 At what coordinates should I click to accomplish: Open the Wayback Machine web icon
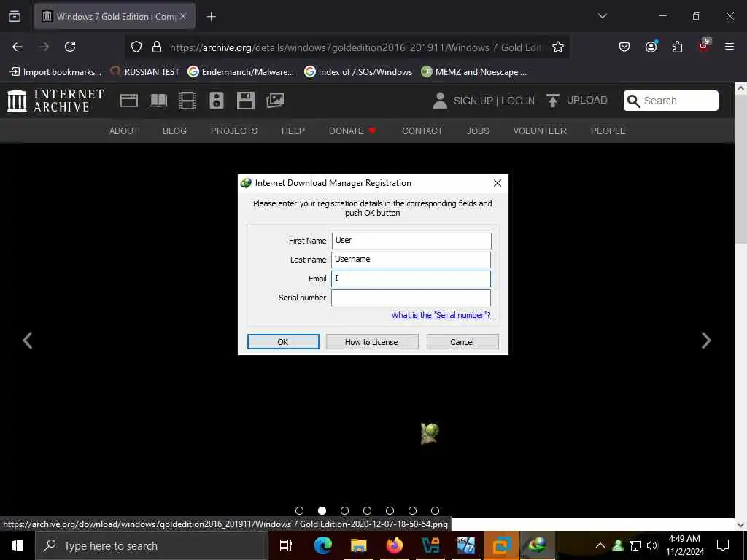[128, 101]
